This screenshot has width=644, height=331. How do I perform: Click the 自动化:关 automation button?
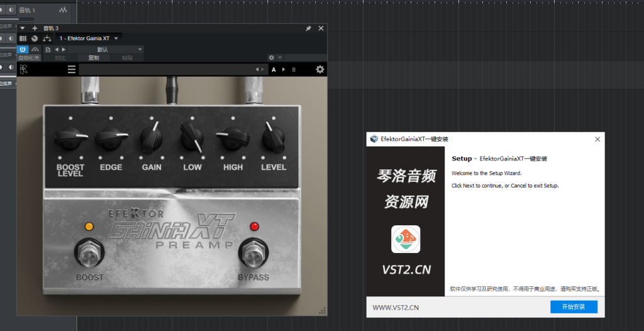click(28, 58)
